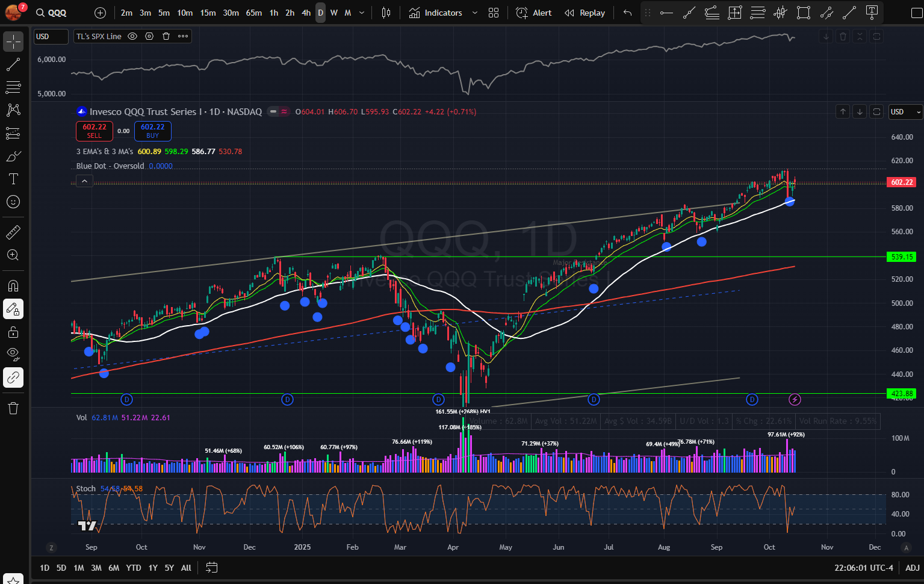Select the brush drawing tool
Viewport: 924px width, 584px height.
pyautogui.click(x=13, y=156)
